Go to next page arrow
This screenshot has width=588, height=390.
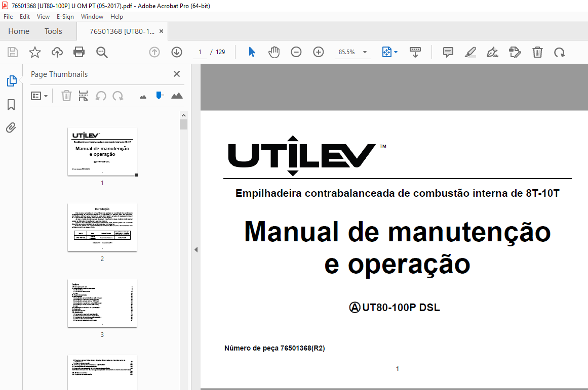(177, 52)
